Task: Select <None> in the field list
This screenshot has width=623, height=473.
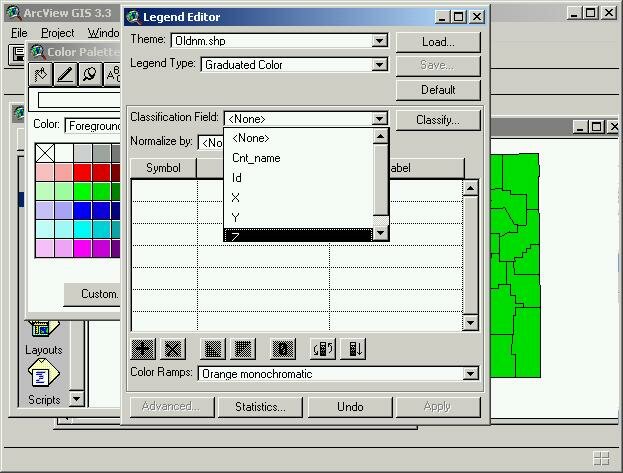Action: click(299, 138)
